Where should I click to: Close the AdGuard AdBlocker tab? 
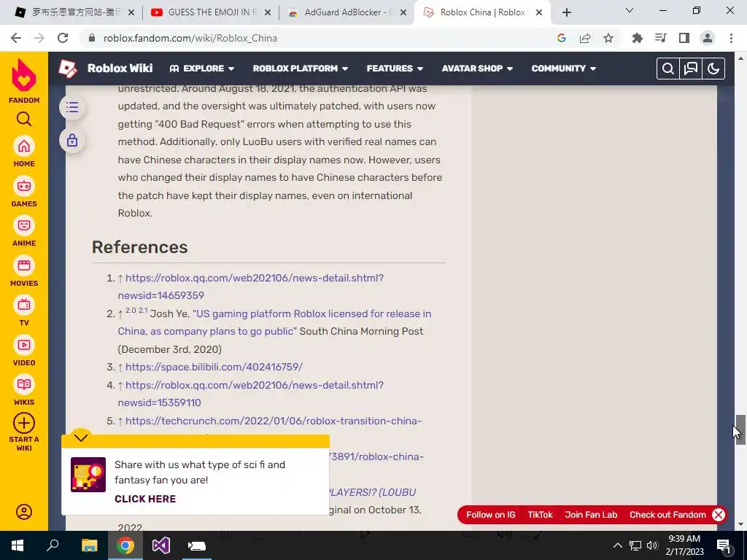[403, 13]
